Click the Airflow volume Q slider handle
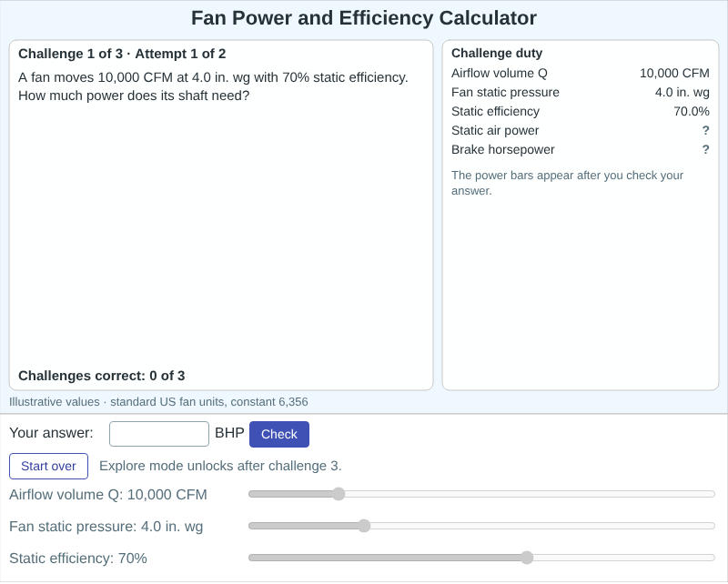The width and height of the screenshot is (728, 584). point(339,494)
